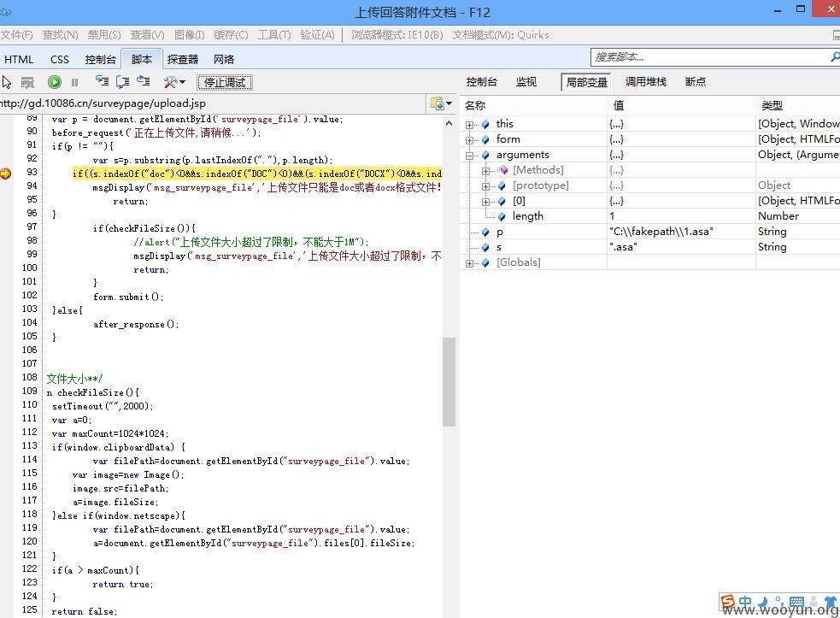
Task: Open the 调用堆栈 tab
Action: [645, 81]
